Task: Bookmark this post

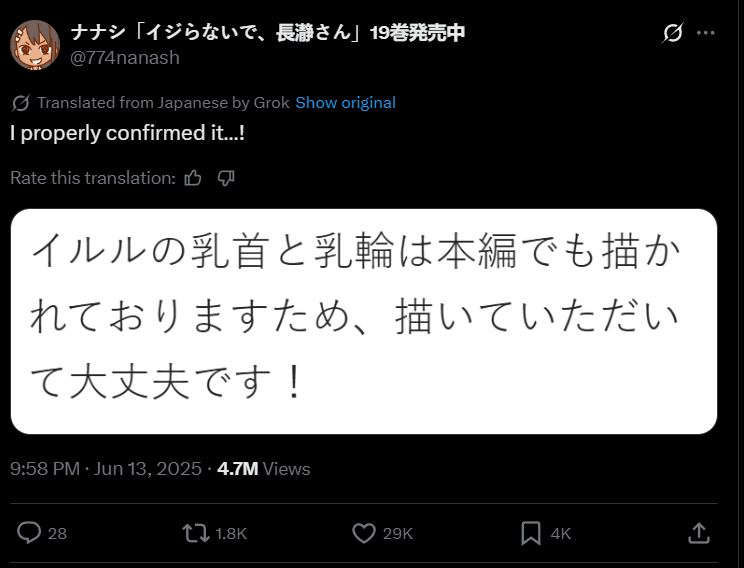Action: (x=530, y=533)
